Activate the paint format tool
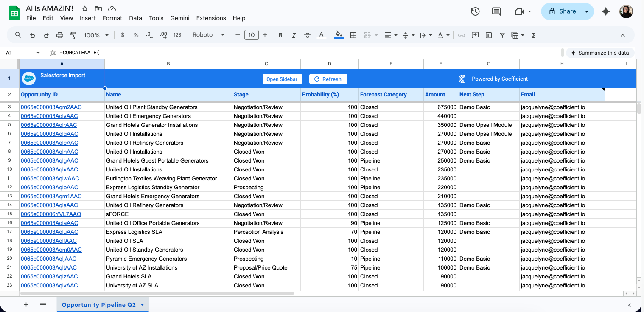 tap(73, 35)
